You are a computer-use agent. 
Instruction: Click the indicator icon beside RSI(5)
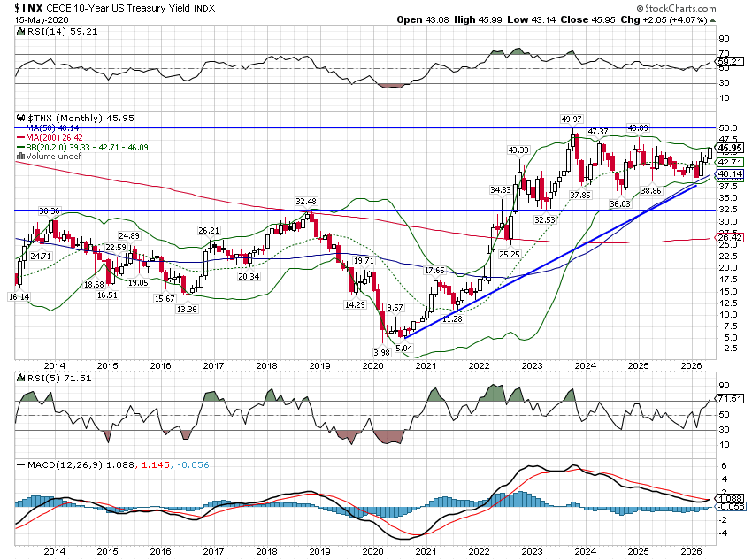(x=20, y=378)
